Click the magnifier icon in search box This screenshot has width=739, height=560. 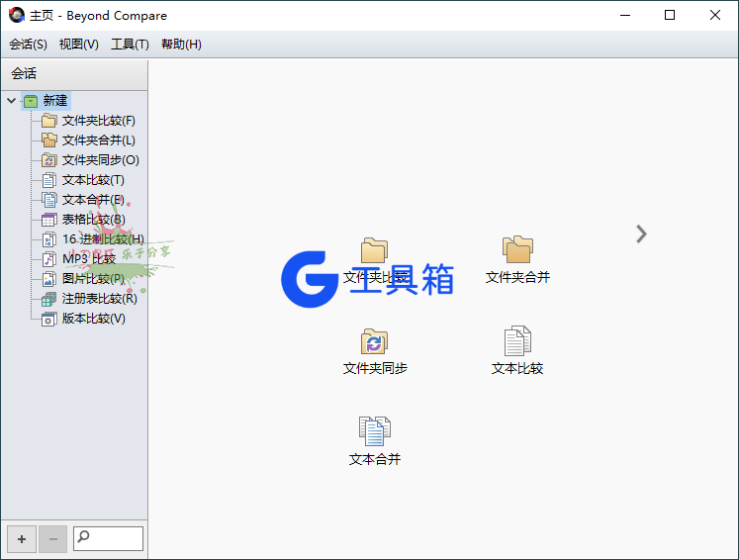[x=83, y=536]
